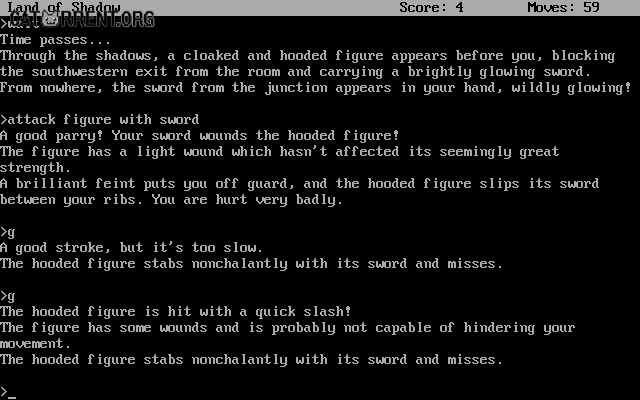Click the 'Land of Shadow' title in the status bar
This screenshot has height=400, width=640.
coord(64,7)
